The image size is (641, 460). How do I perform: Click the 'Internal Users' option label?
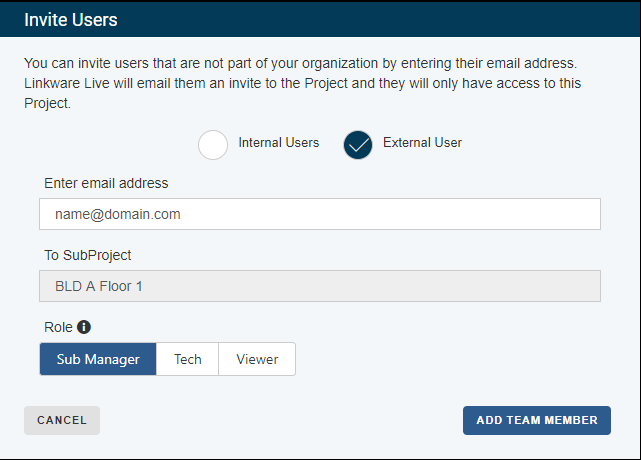278,142
